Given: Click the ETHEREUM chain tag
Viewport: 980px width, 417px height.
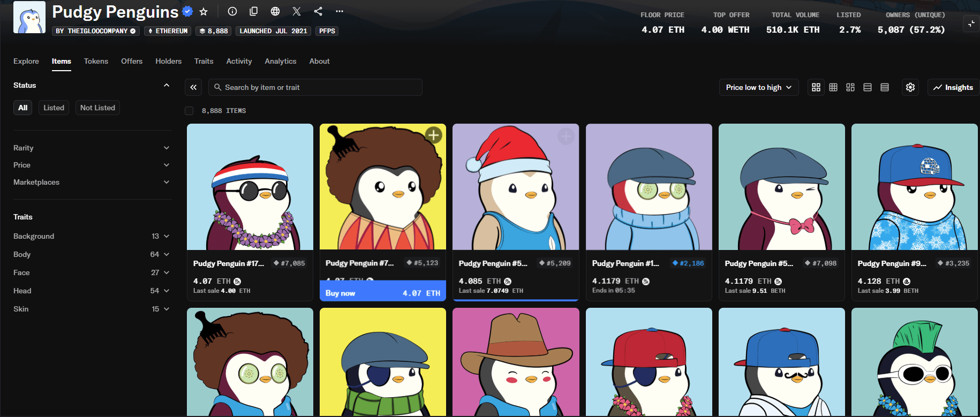Looking at the screenshot, I should [x=168, y=31].
